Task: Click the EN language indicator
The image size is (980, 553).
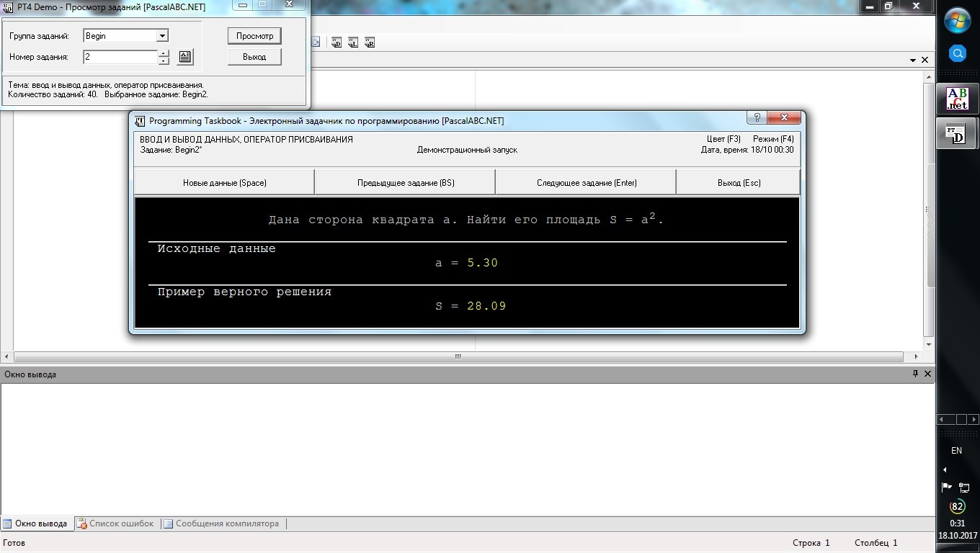Action: coord(956,451)
